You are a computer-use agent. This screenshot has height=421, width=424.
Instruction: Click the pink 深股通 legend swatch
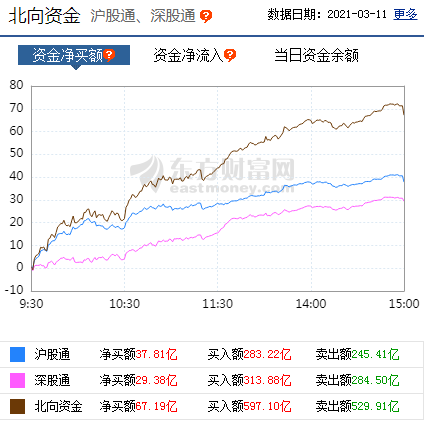coord(17,380)
